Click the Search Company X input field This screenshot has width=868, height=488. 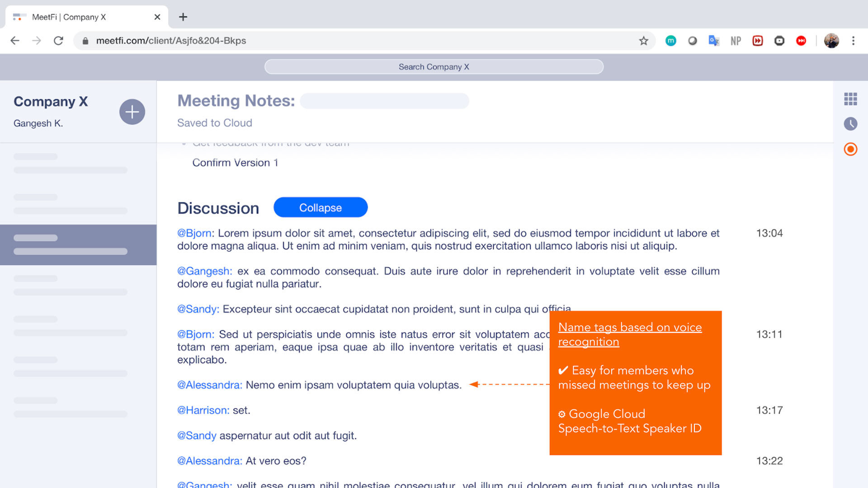coord(434,66)
